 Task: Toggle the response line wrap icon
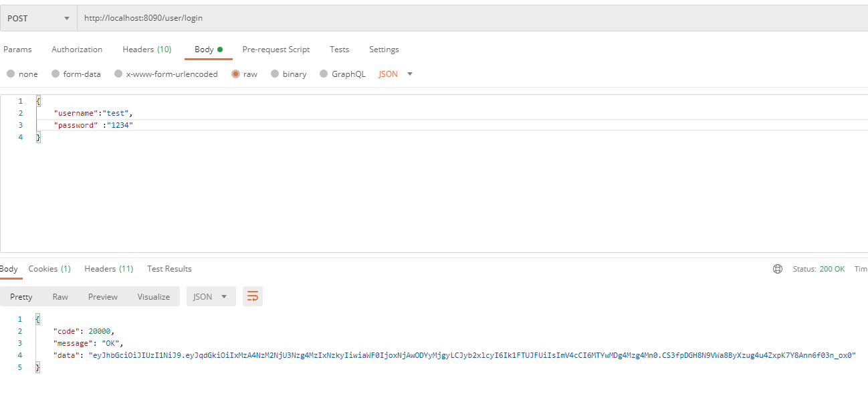click(x=253, y=296)
